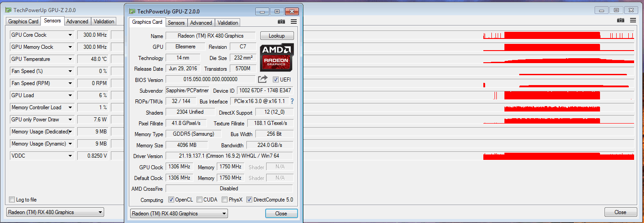The width and height of the screenshot is (644, 223).
Task: Take screenshot with camera icon in front window
Action: [x=281, y=21]
